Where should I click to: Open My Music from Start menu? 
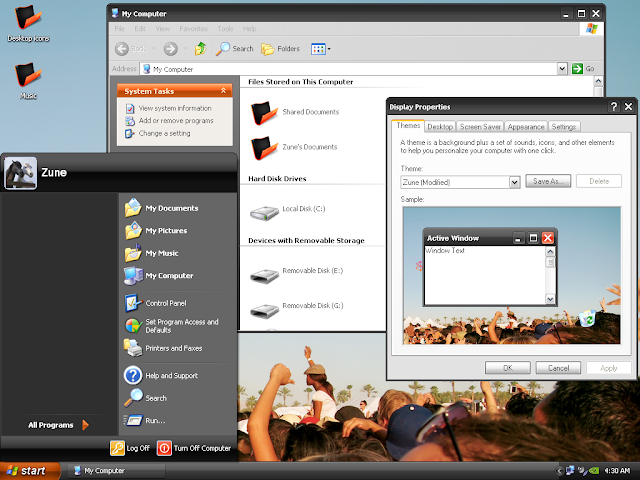coord(152,253)
